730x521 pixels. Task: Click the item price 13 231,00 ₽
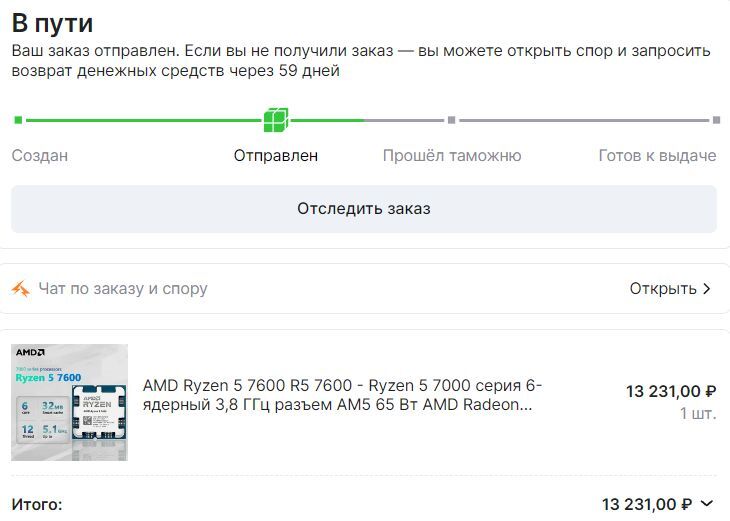coord(671,391)
